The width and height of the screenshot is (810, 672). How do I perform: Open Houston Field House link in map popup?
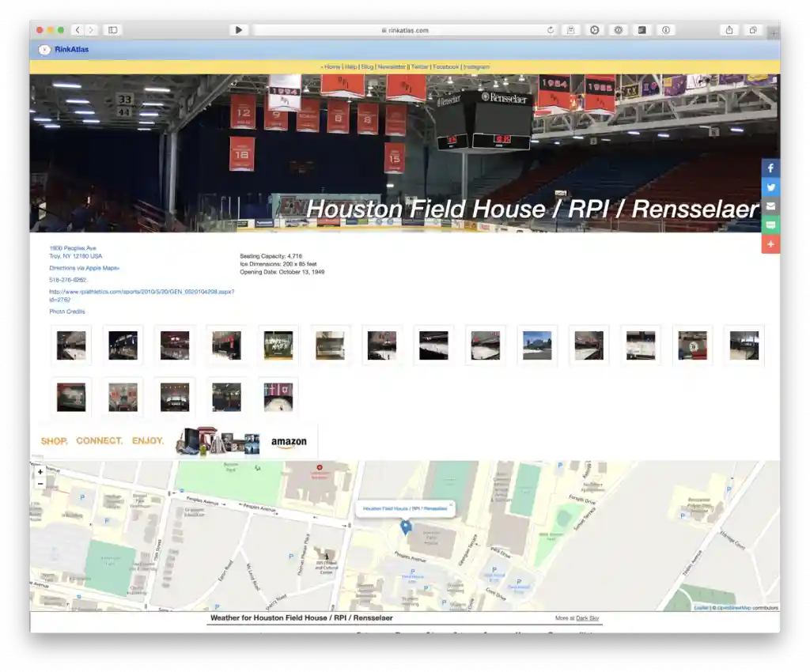click(405, 508)
